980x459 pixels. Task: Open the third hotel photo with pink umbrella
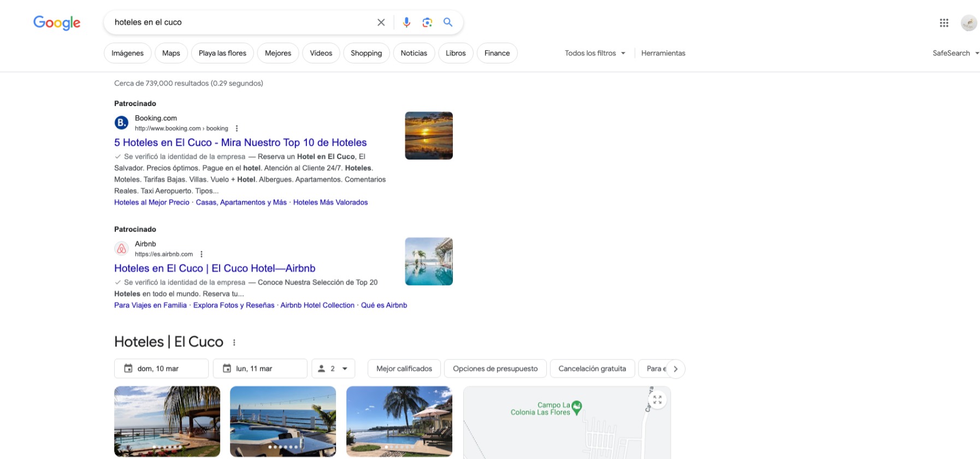click(x=399, y=421)
